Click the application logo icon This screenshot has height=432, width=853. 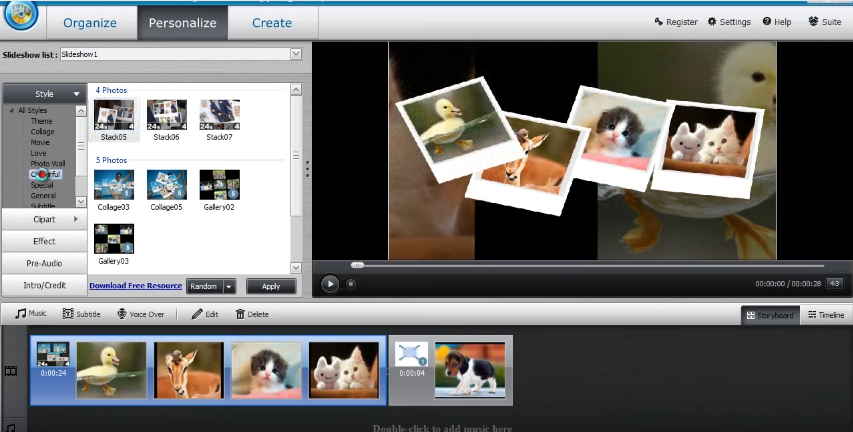21,15
